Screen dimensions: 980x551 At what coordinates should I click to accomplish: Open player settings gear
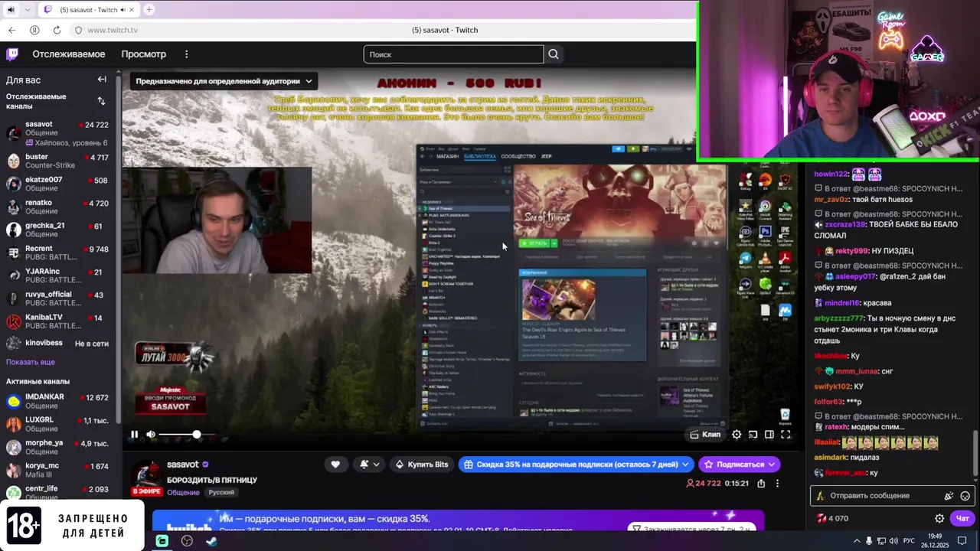pos(737,434)
